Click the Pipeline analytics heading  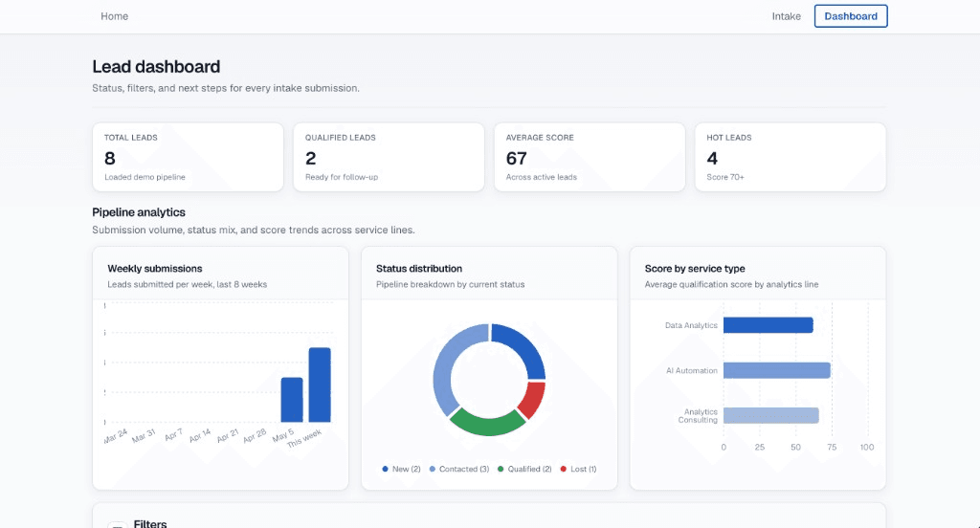[139, 212]
